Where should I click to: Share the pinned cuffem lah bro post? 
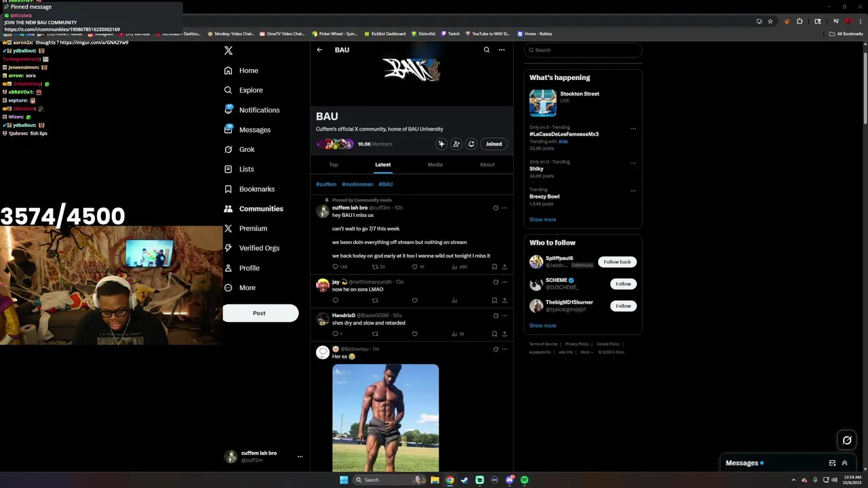pos(505,267)
